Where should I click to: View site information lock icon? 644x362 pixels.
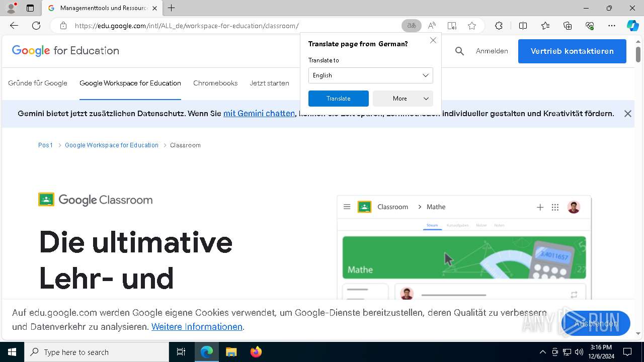pyautogui.click(x=63, y=26)
